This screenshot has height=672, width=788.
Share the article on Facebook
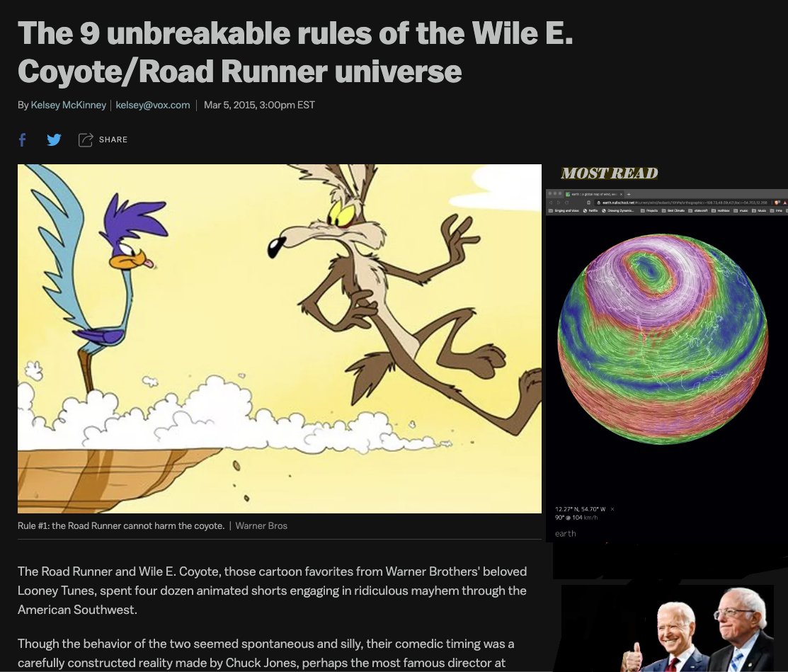(22, 139)
